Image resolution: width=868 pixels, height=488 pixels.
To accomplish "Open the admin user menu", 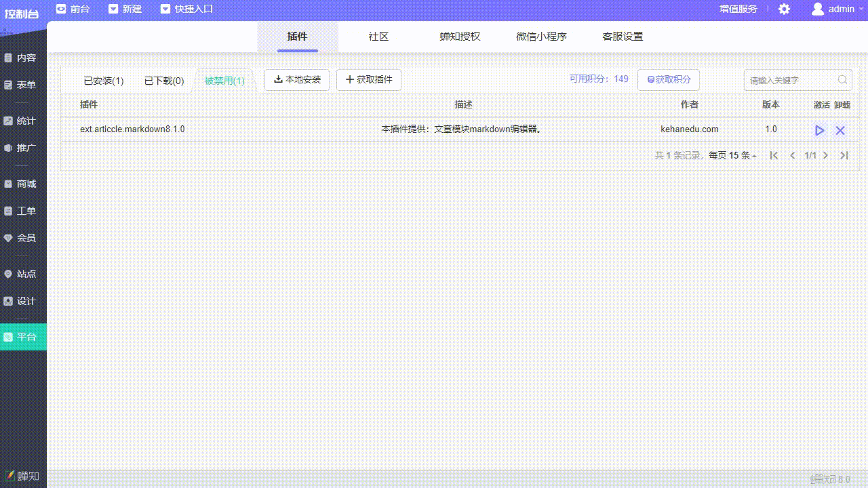I will pyautogui.click(x=833, y=9).
